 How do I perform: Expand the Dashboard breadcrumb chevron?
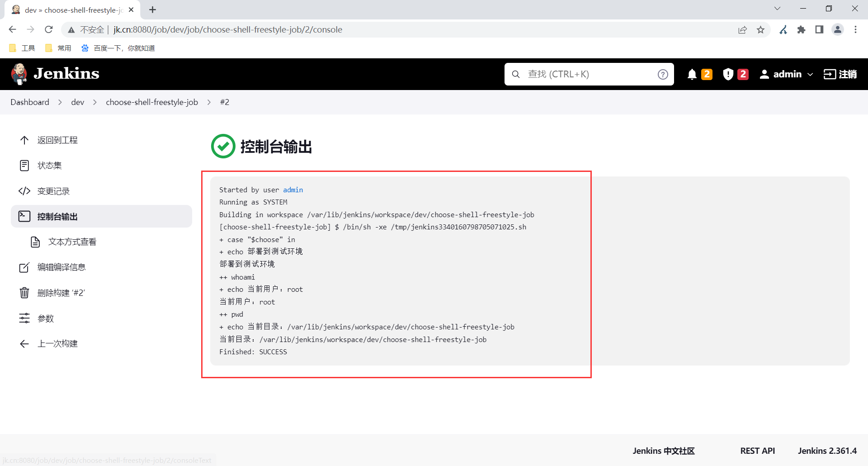[x=60, y=102]
